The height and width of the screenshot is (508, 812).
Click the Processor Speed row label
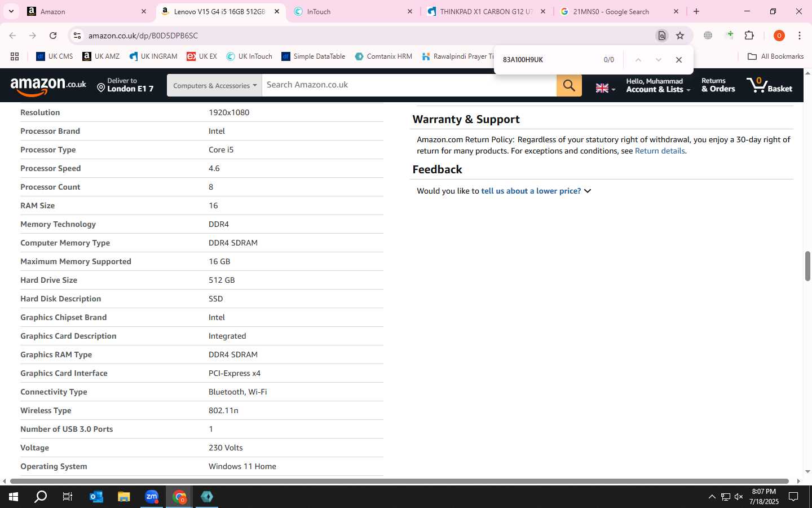point(51,168)
